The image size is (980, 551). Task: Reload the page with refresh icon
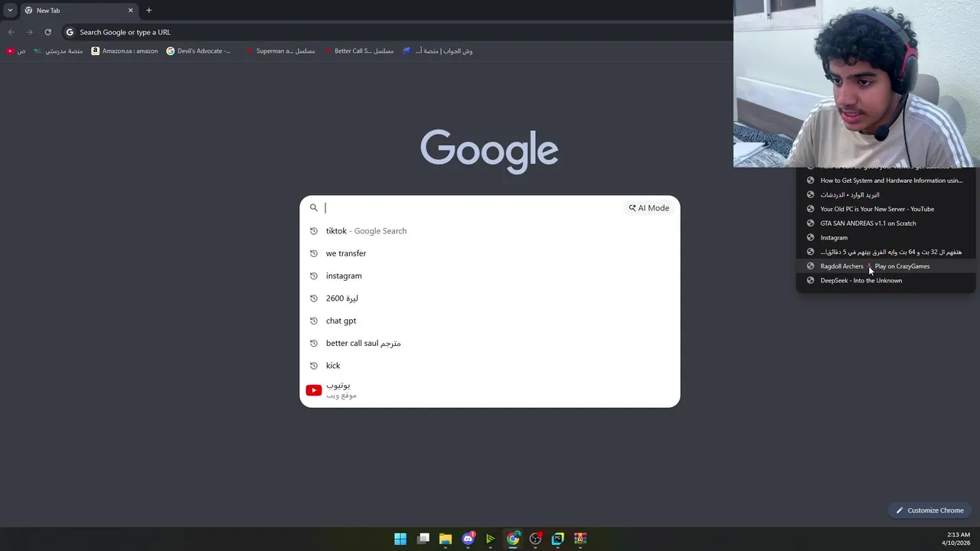pos(47,32)
